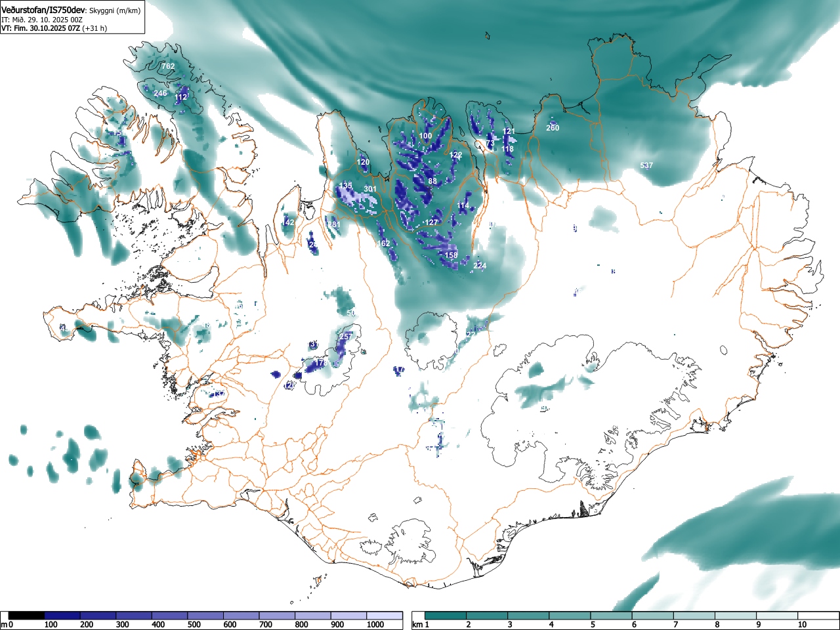Click the map value 121
The image size is (840, 630).
point(509,131)
